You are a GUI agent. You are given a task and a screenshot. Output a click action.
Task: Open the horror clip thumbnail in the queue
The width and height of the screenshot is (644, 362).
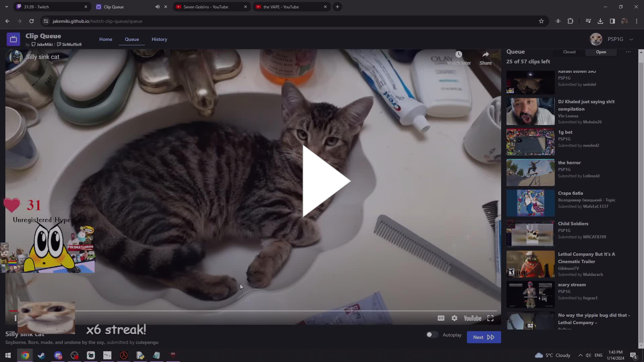click(x=530, y=172)
